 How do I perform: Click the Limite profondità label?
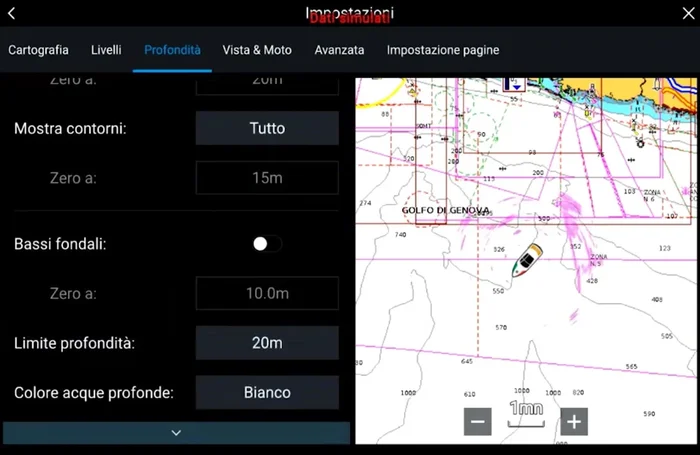click(x=74, y=343)
